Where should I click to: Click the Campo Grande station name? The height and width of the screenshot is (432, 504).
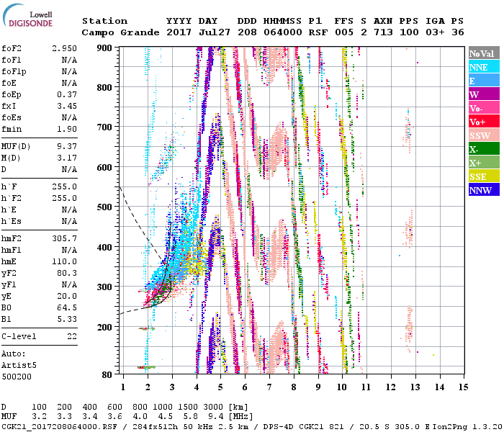(x=120, y=32)
